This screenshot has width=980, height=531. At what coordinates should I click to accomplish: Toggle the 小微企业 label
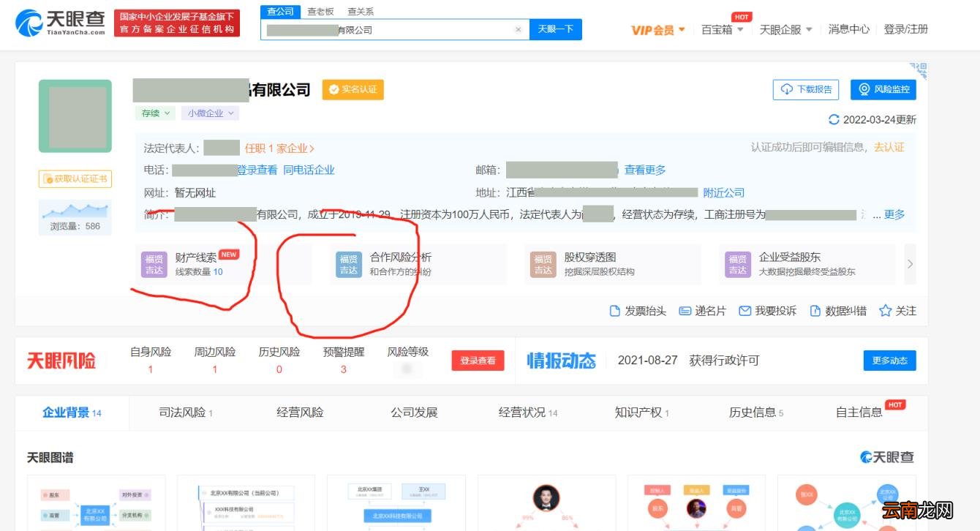point(208,113)
